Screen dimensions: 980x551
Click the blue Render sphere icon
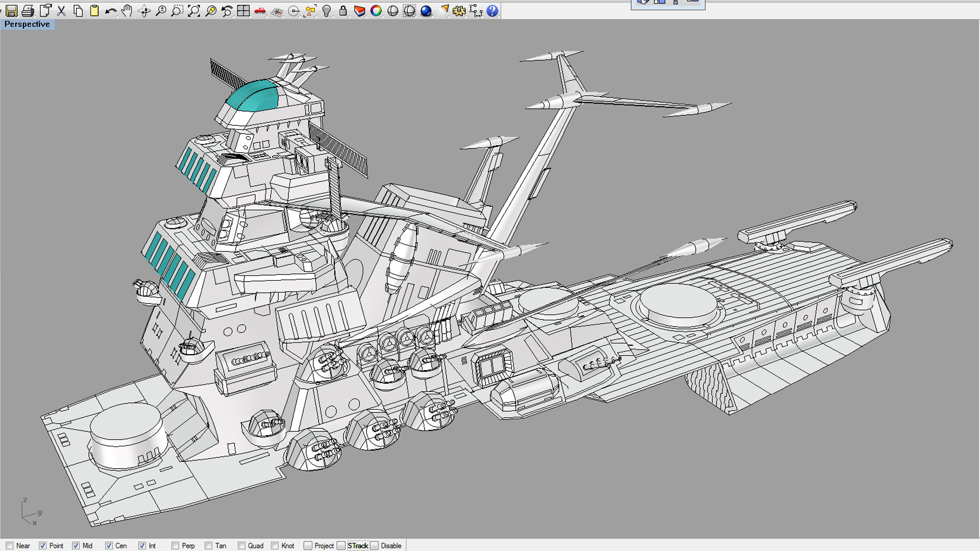click(x=426, y=11)
